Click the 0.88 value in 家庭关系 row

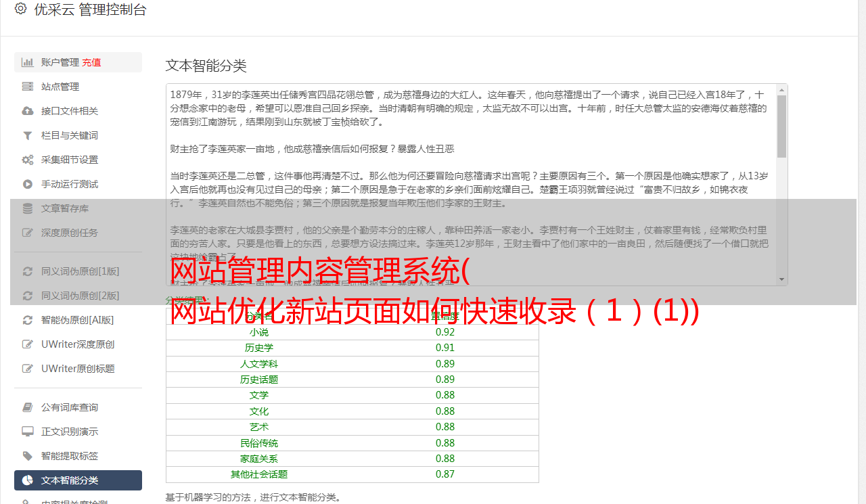click(x=445, y=459)
